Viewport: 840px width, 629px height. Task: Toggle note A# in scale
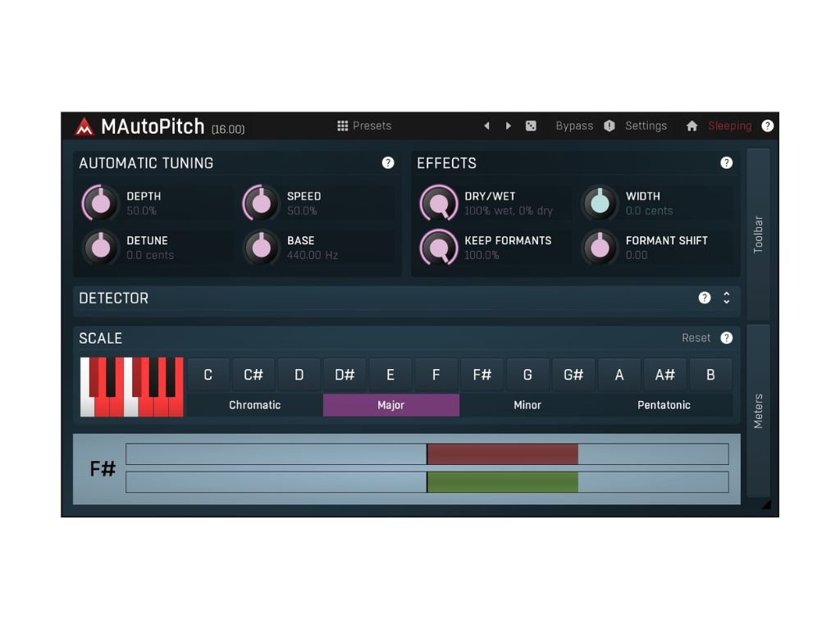(664, 375)
